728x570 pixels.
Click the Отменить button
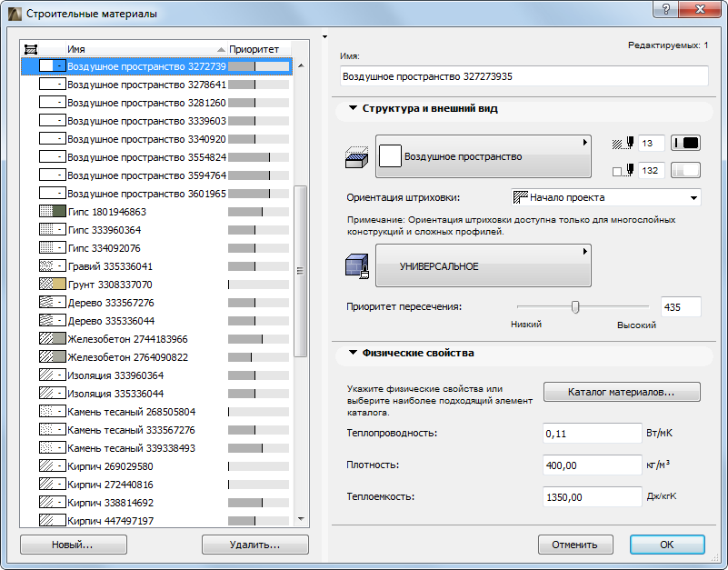pyautogui.click(x=575, y=545)
